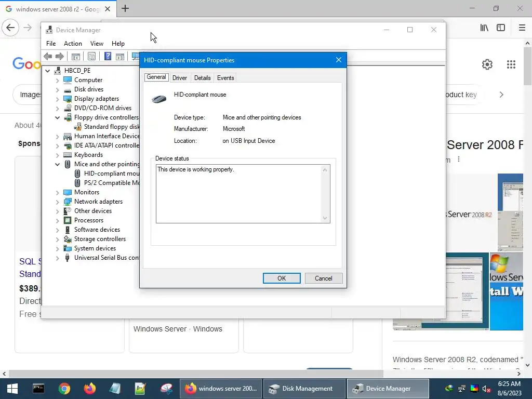The height and width of the screenshot is (399, 532).
Task: Switch to Firefox windows server taskbar window
Action: point(220,389)
